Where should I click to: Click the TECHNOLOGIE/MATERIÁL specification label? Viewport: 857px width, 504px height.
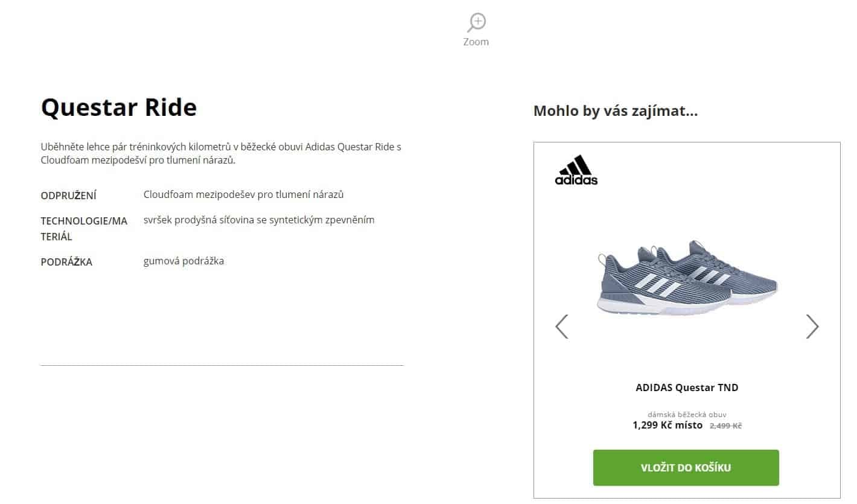point(84,229)
